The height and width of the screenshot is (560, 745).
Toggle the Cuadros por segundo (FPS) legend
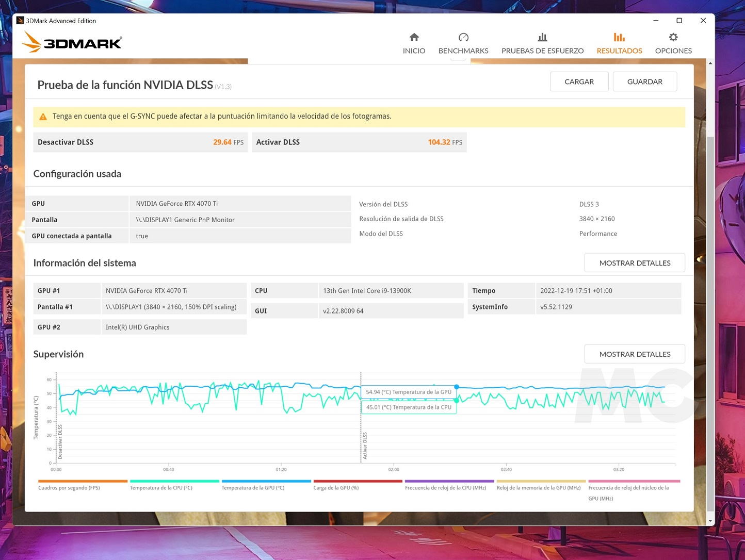click(x=69, y=488)
